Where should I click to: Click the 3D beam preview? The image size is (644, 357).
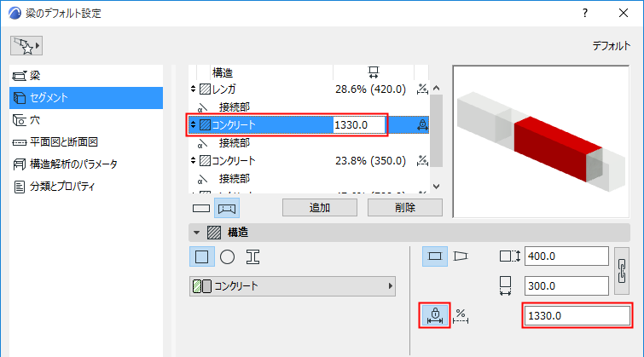pyautogui.click(x=541, y=141)
